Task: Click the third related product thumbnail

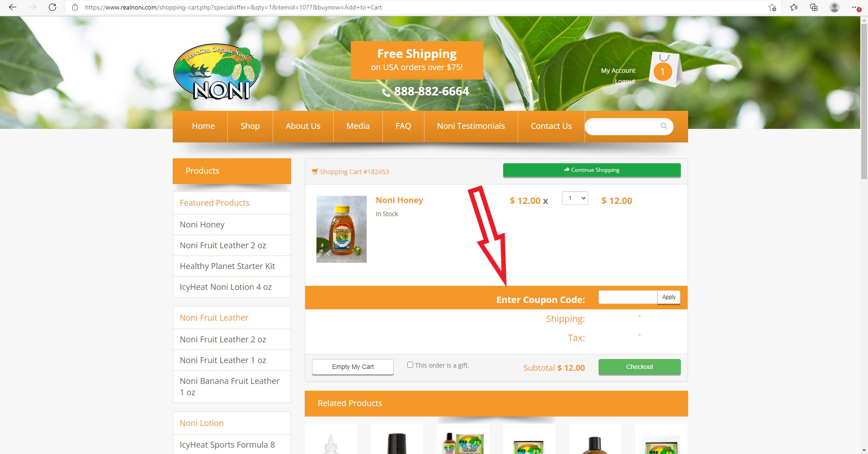Action: (463, 439)
